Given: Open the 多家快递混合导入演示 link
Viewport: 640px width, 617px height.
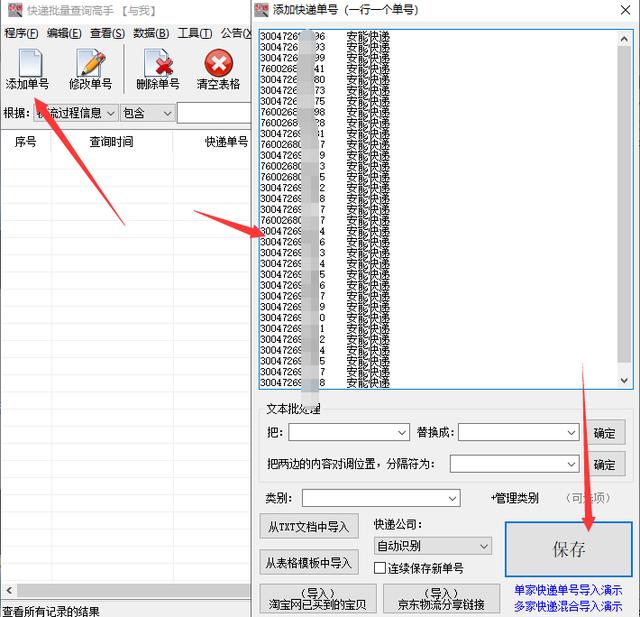Looking at the screenshot, I should (568, 606).
